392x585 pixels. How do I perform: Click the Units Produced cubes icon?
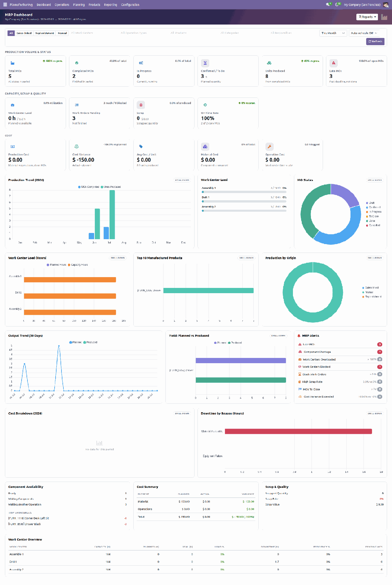[x=269, y=63]
